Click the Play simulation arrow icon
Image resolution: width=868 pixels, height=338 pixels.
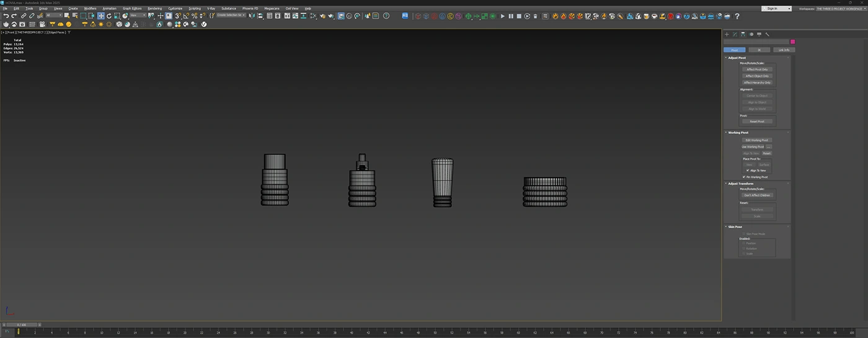(503, 16)
